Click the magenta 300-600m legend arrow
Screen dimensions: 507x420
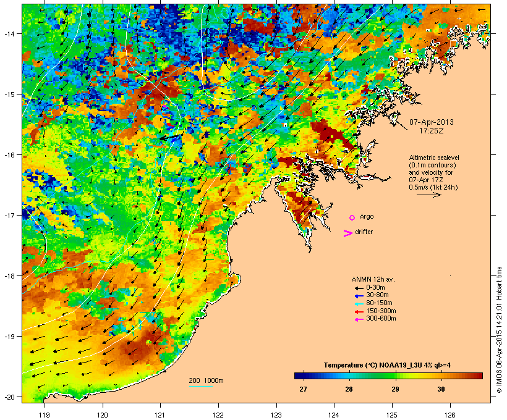tap(359, 319)
